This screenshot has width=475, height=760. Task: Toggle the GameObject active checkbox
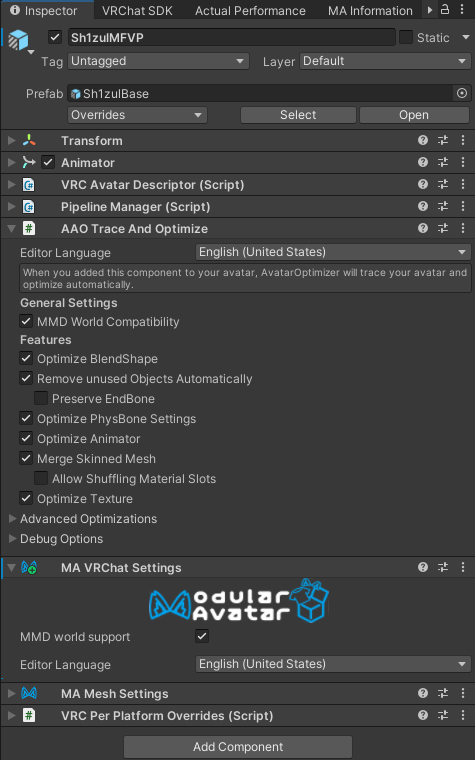pos(55,37)
